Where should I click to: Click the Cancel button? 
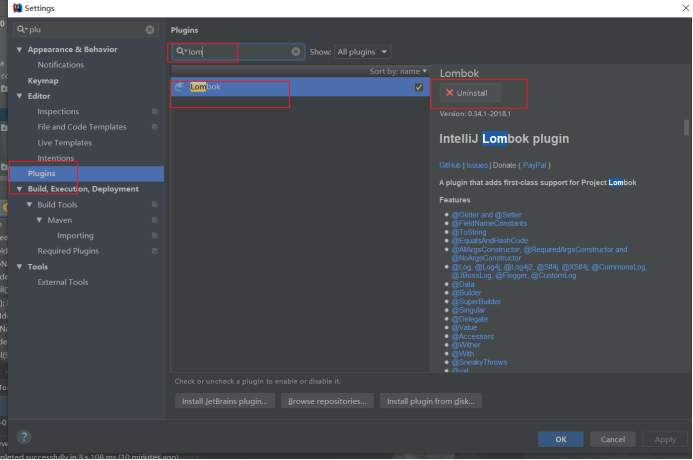613,439
